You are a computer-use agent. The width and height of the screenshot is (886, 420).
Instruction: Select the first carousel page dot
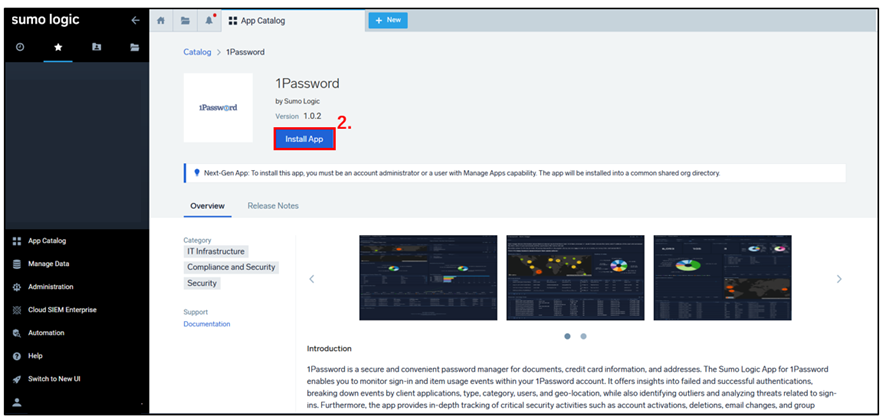[x=567, y=336]
